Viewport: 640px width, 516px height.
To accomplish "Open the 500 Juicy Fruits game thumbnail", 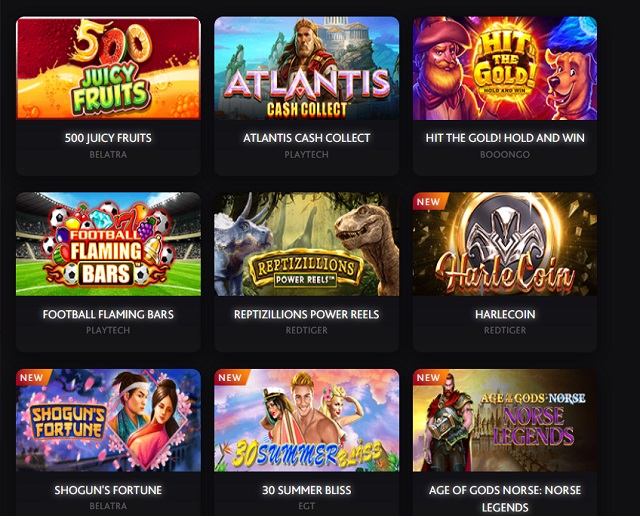I will click(108, 68).
